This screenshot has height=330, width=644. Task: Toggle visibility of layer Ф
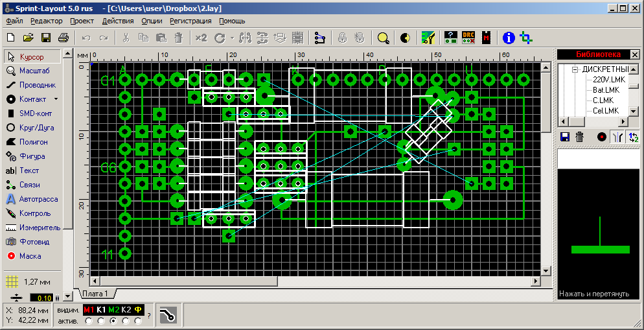[138, 309]
